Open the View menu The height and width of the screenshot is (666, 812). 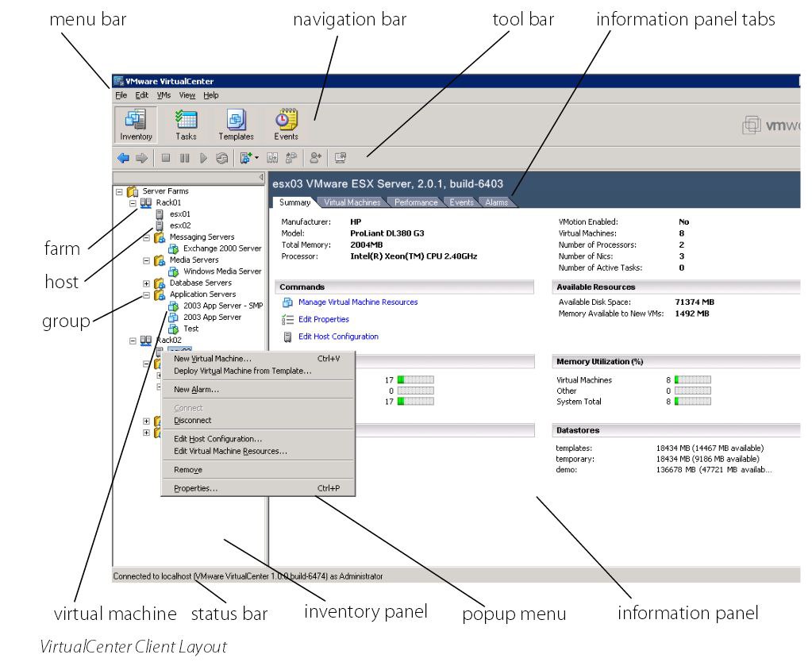pyautogui.click(x=187, y=95)
